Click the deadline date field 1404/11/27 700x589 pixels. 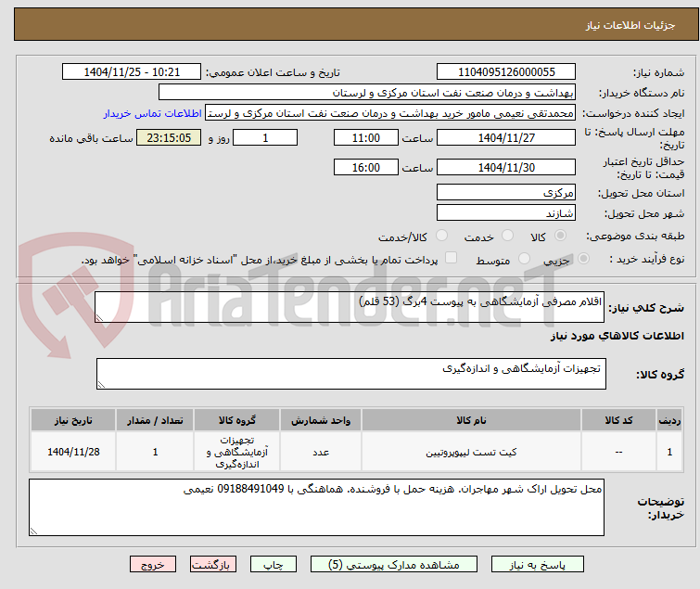[x=506, y=137]
